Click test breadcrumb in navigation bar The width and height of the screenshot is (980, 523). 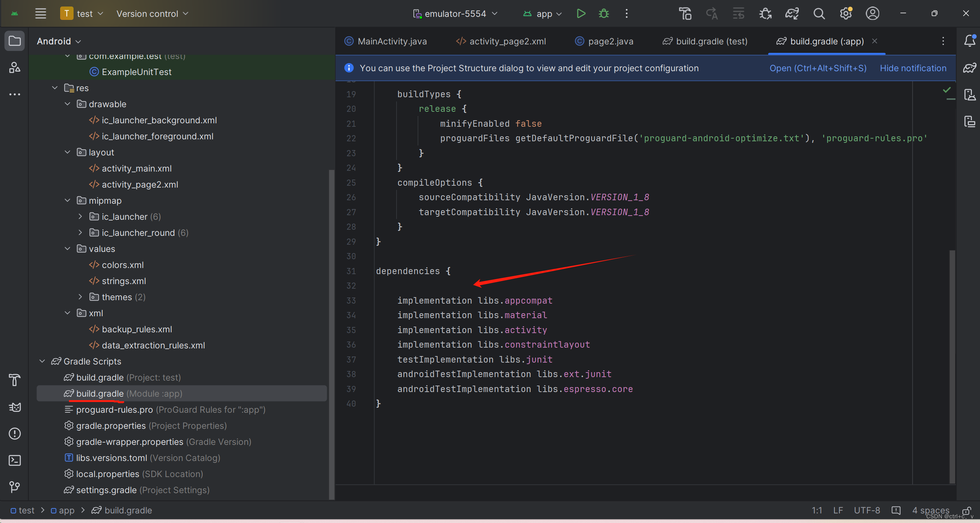(x=23, y=510)
